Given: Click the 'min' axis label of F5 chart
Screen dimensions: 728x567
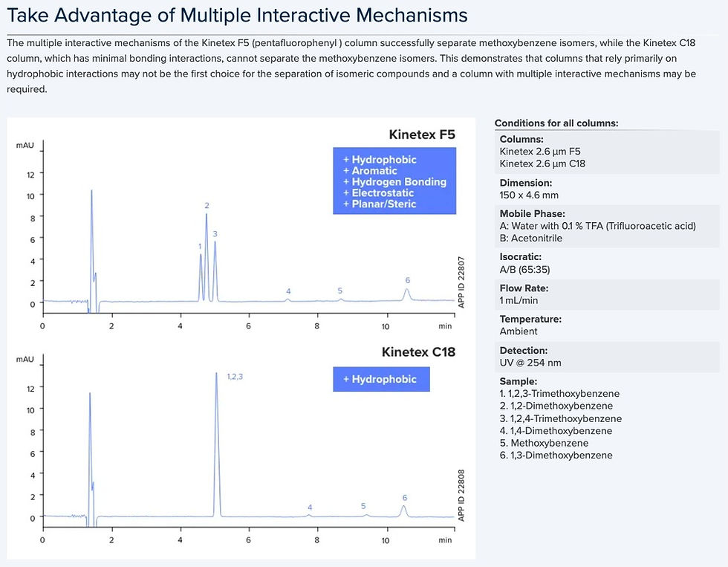Looking at the screenshot, I should click(x=445, y=326).
